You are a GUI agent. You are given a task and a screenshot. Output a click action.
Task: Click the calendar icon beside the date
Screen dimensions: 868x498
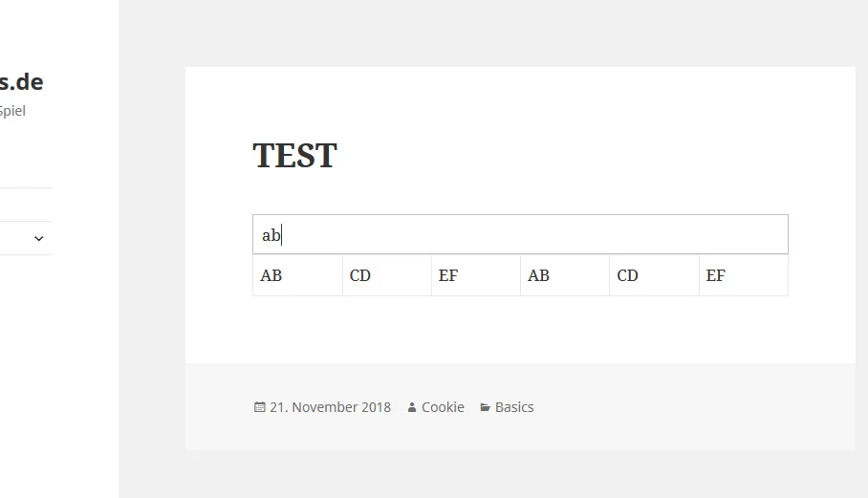click(x=259, y=407)
